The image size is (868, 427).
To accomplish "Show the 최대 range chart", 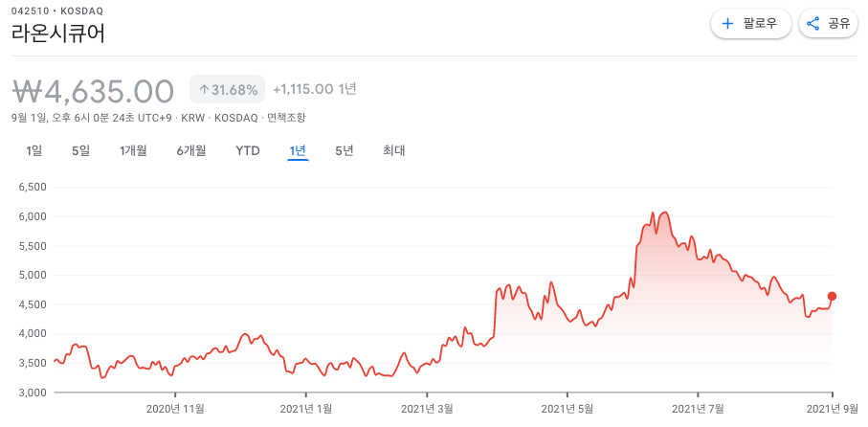I will coord(393,150).
